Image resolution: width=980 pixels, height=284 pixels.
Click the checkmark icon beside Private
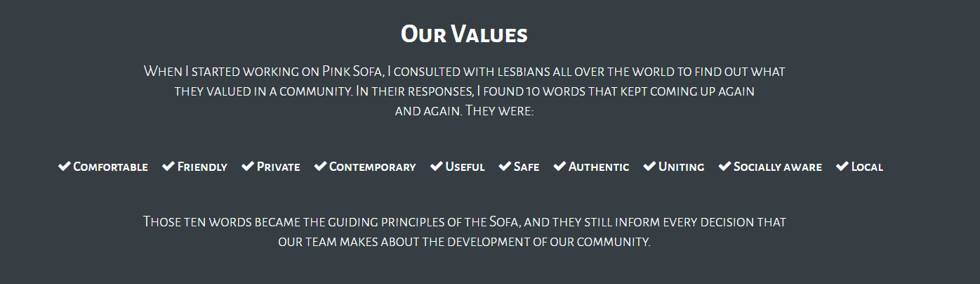(x=248, y=166)
